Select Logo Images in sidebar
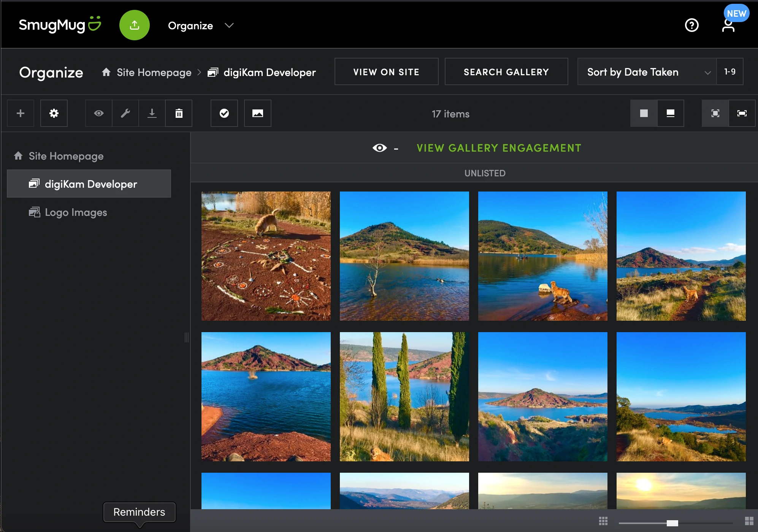Screen dimensions: 758x532 [x=76, y=212]
